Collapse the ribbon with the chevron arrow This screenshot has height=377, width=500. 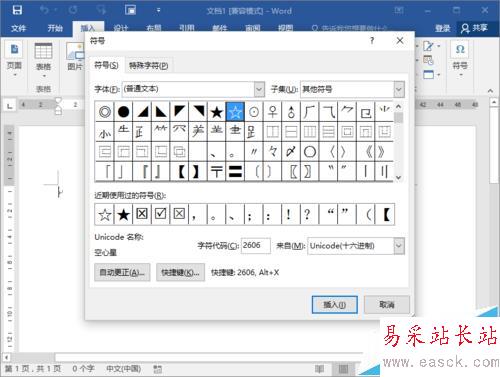[x=490, y=91]
